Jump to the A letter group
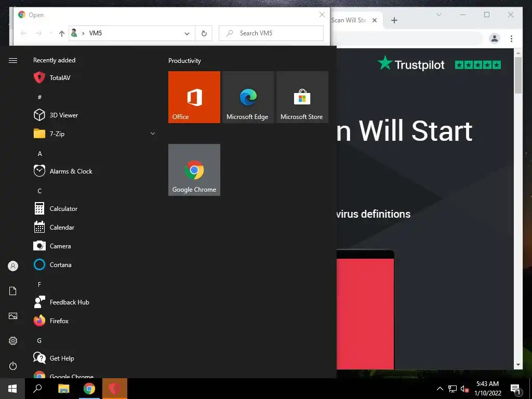 [39, 153]
